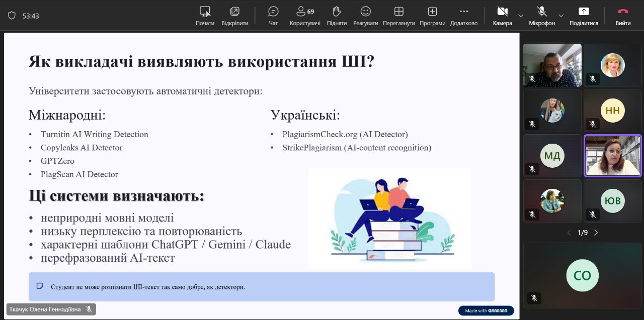Click the Відкріпити pop-out icon
The width and height of the screenshot is (644, 320).
(x=234, y=15)
